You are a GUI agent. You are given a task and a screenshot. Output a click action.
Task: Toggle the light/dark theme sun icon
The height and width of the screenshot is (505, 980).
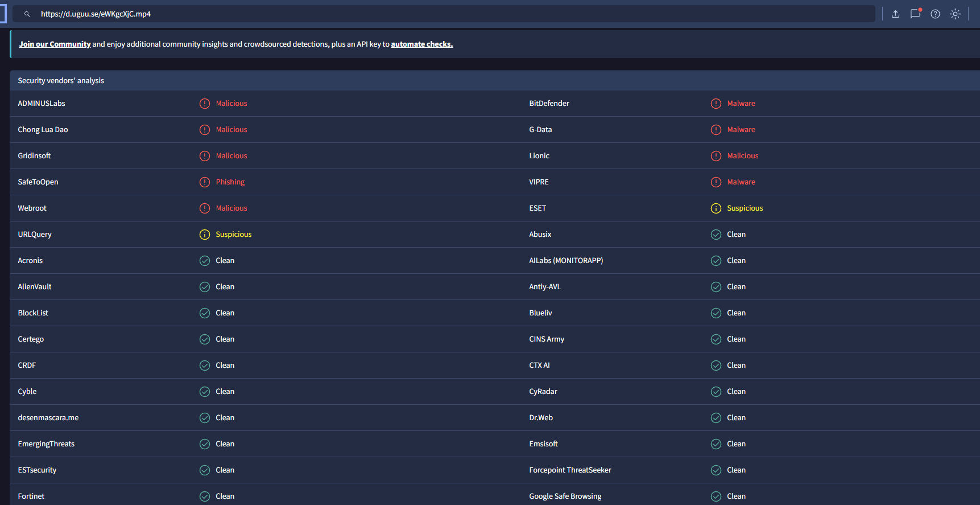click(x=955, y=14)
